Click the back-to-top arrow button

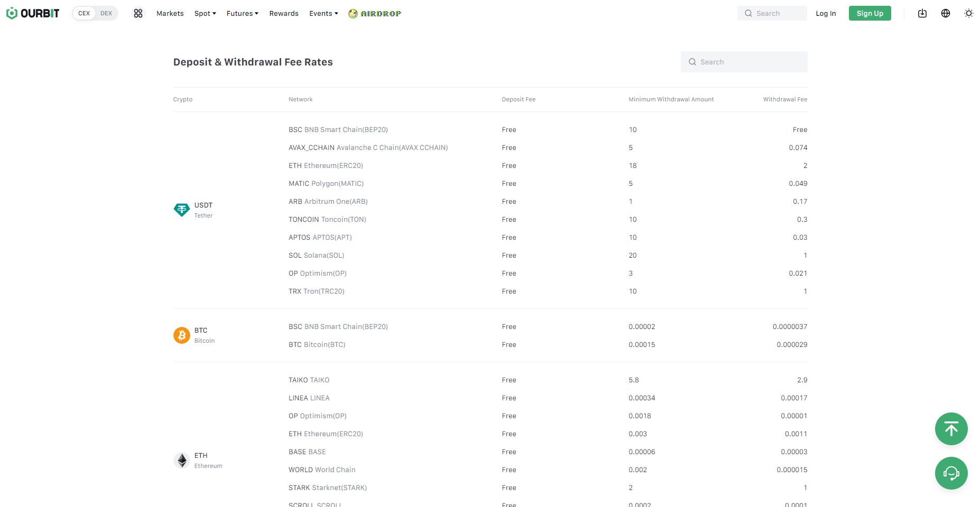pyautogui.click(x=951, y=429)
